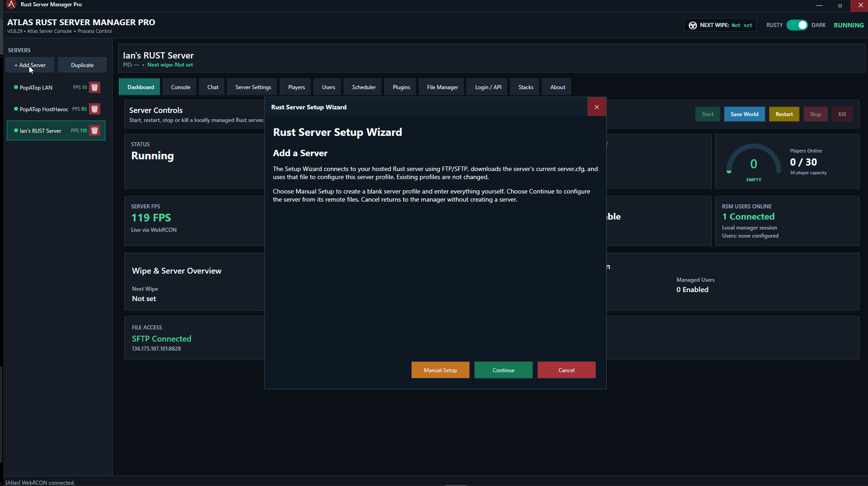Click trash icon beside Ian's RUST Server

click(x=95, y=130)
